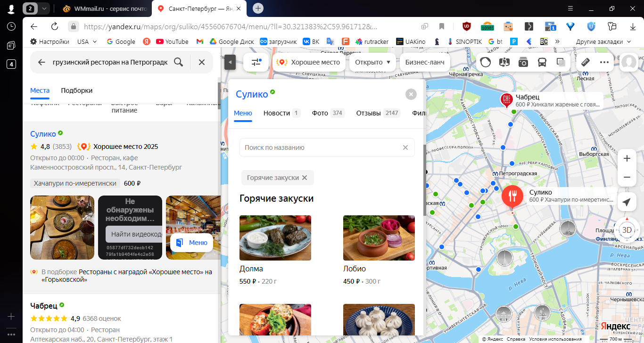Expand the USA bookmarks folder
This screenshot has height=343, width=644.
pos(87,41)
